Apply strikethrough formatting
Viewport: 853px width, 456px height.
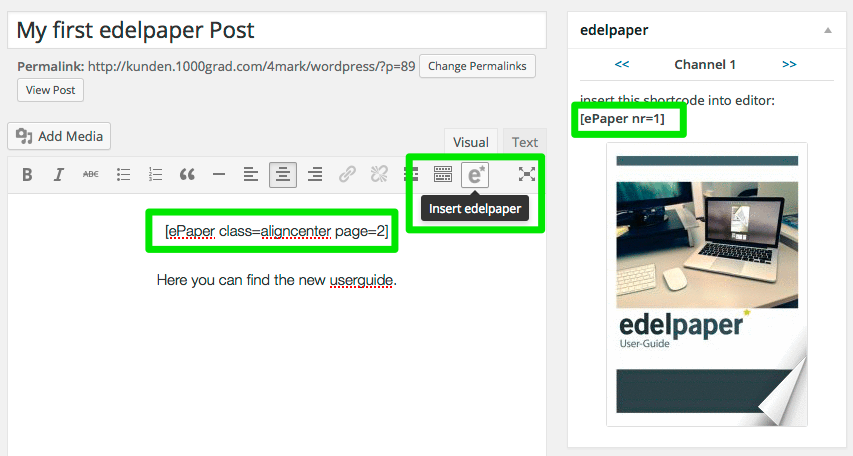[x=91, y=175]
